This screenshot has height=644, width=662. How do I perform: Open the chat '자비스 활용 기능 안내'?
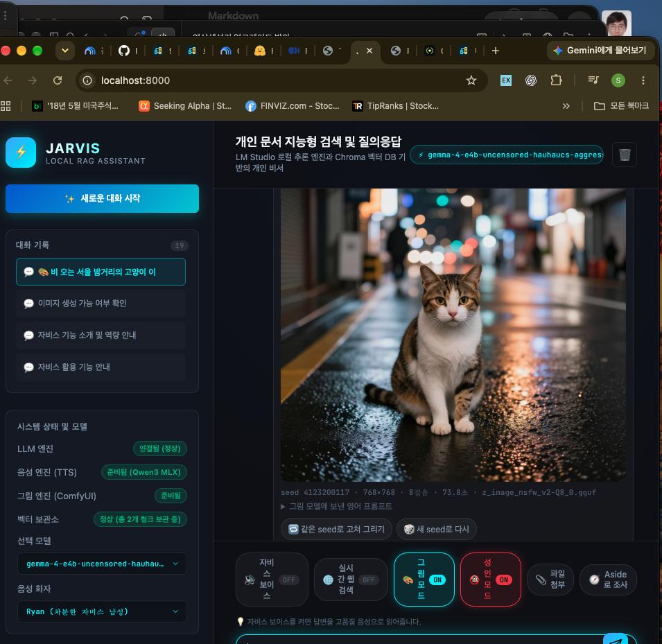(101, 367)
